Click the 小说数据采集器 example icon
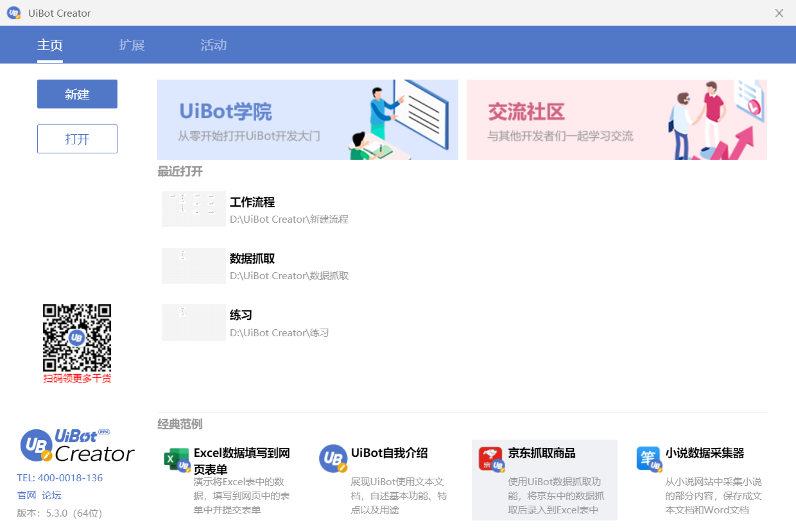This screenshot has height=532, width=796. (x=648, y=459)
